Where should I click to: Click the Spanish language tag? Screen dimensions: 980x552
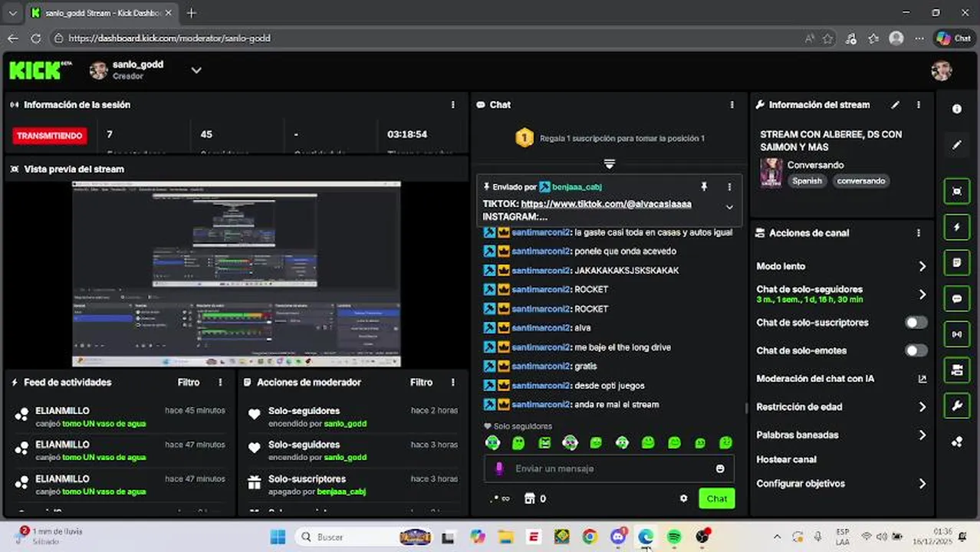(807, 181)
